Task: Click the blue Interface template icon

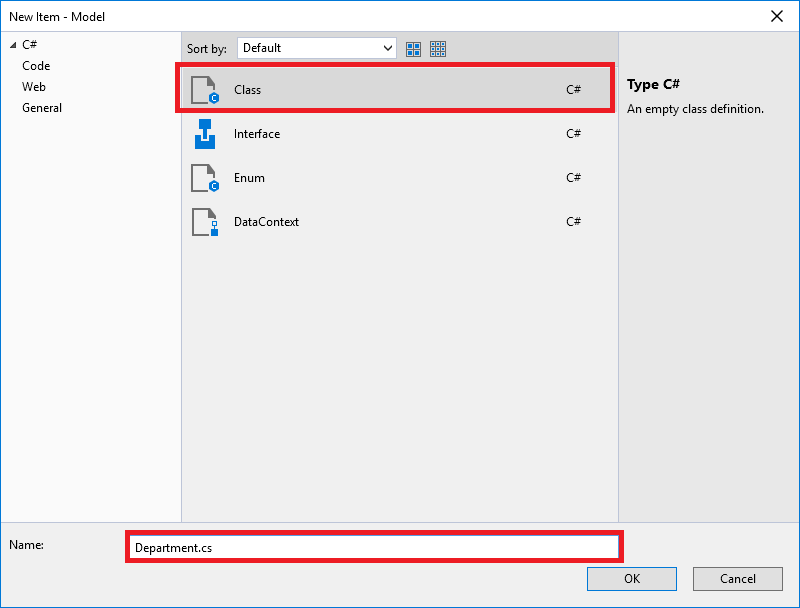Action: [204, 134]
